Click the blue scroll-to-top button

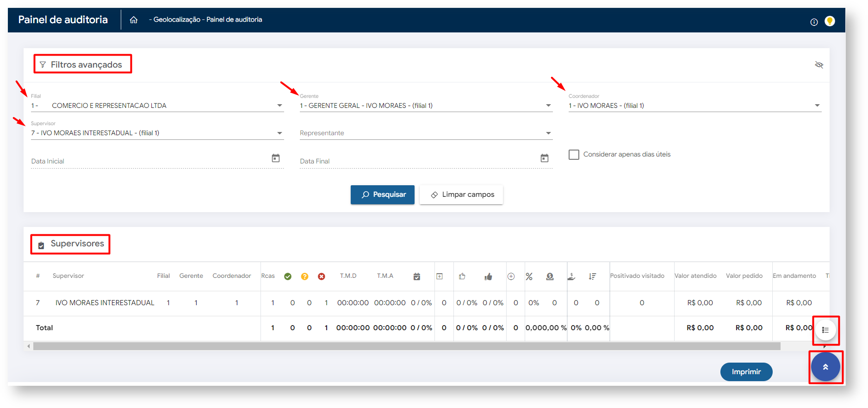[825, 367]
